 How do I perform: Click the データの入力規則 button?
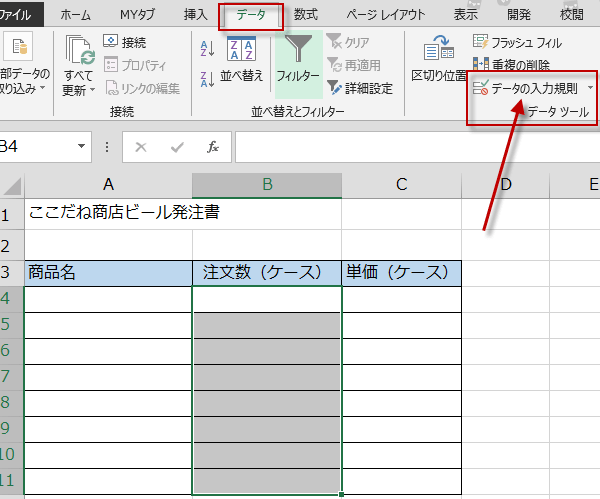[525, 88]
